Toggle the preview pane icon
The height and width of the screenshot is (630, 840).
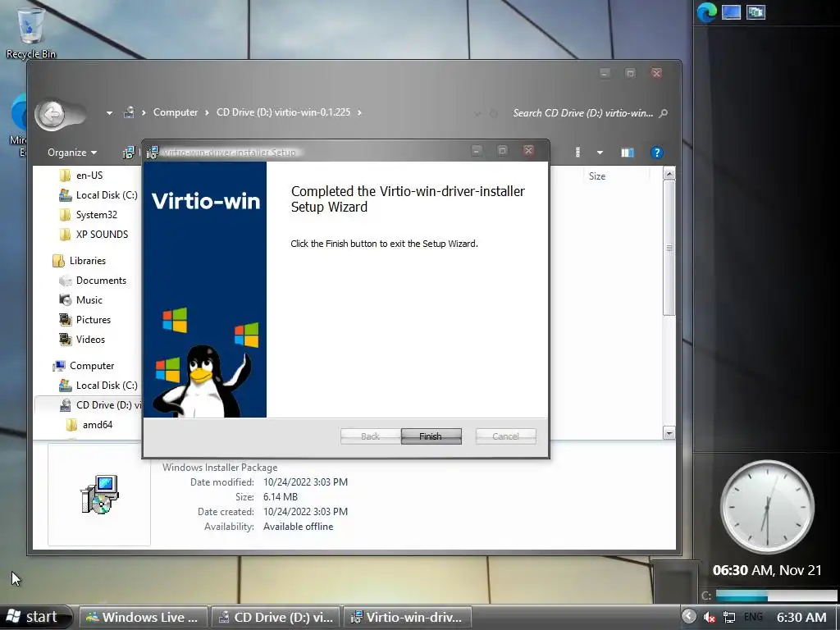[x=627, y=153]
